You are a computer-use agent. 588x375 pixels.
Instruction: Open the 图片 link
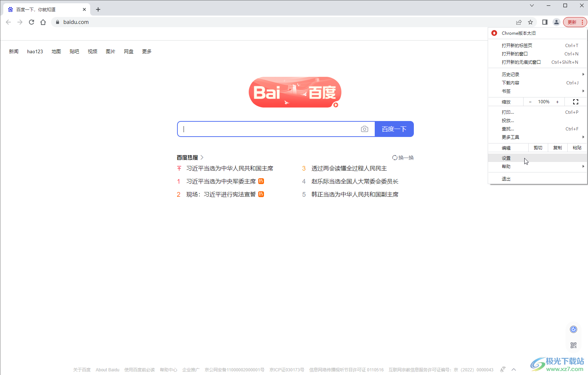click(110, 51)
